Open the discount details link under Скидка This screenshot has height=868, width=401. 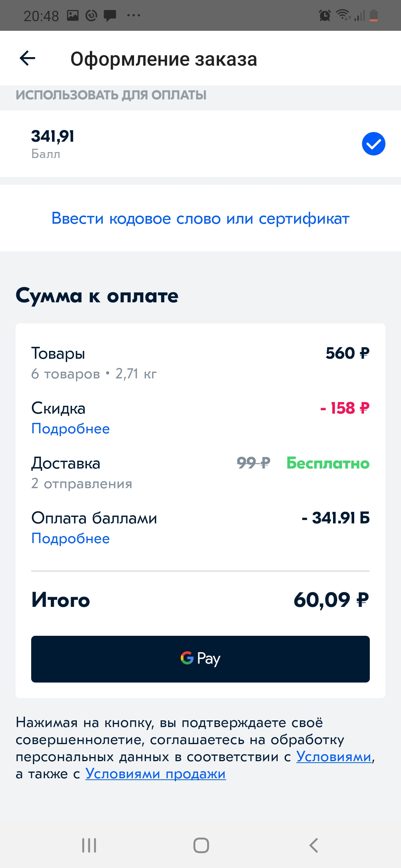[x=71, y=429]
